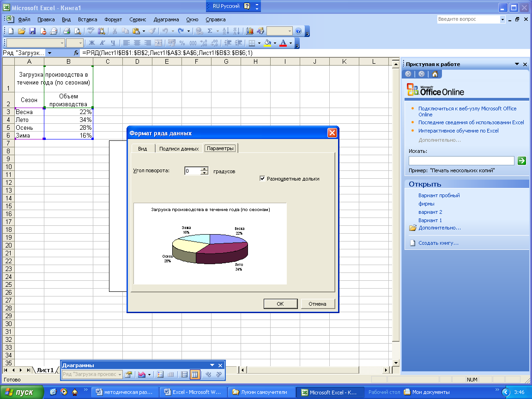Open the Файл menu

coord(24,19)
